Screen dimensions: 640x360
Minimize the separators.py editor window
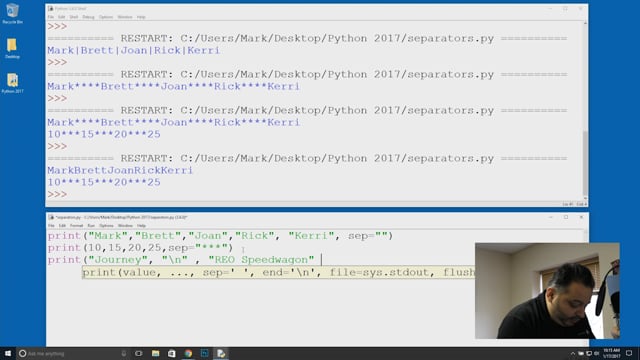coord(551,217)
